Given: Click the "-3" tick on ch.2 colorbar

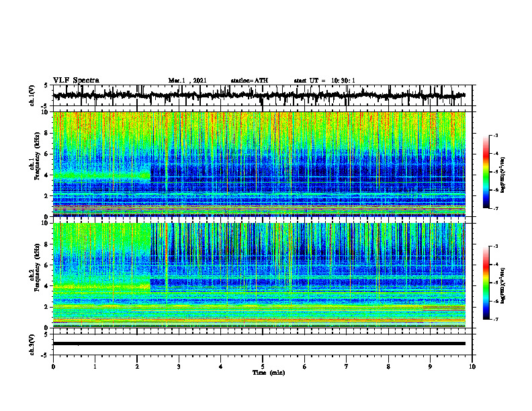Looking at the screenshot, I should tap(495, 246).
